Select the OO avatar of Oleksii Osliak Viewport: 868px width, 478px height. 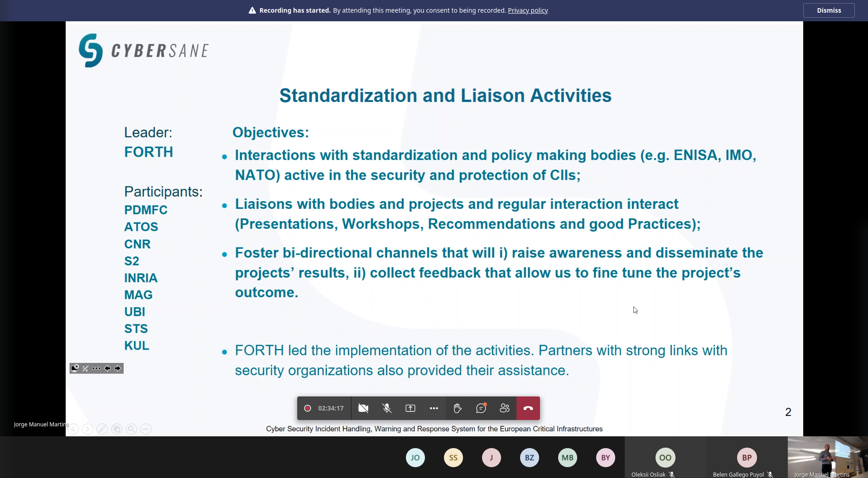click(x=665, y=458)
